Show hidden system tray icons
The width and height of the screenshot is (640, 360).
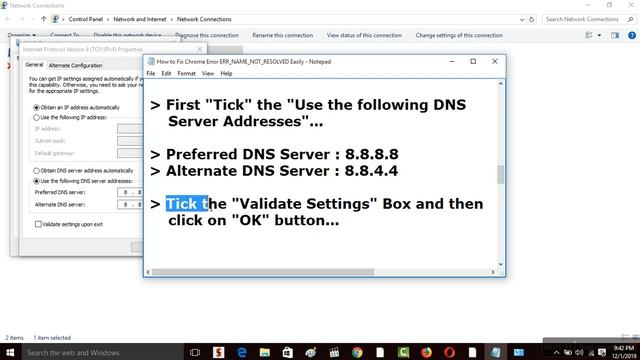coord(556,353)
